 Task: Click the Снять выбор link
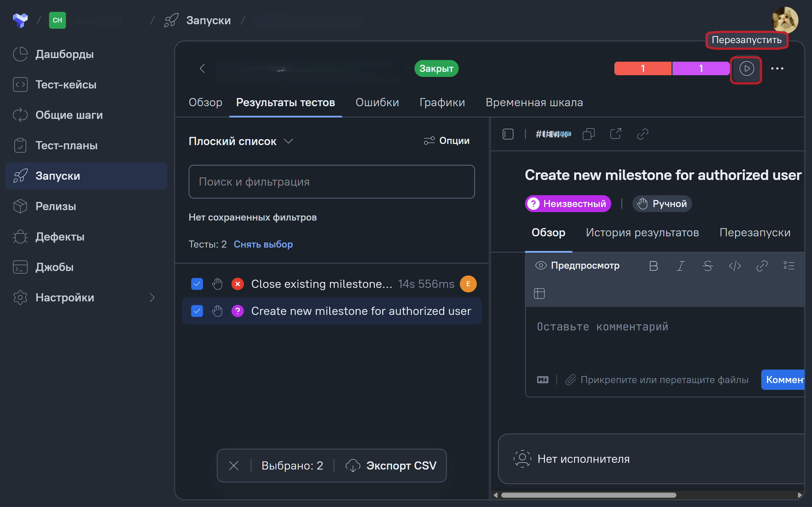[x=263, y=244]
